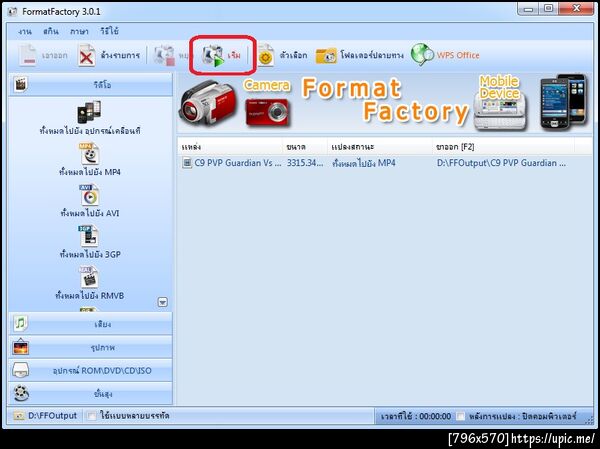Screen dimensions: 600x449
Task: Toggle the shut down computer after conversion checkbox
Action: [461, 416]
